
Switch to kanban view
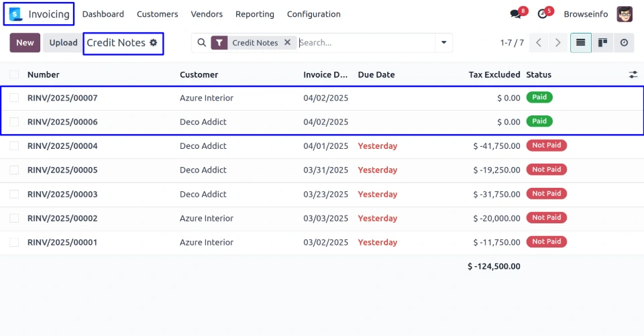[602, 43]
